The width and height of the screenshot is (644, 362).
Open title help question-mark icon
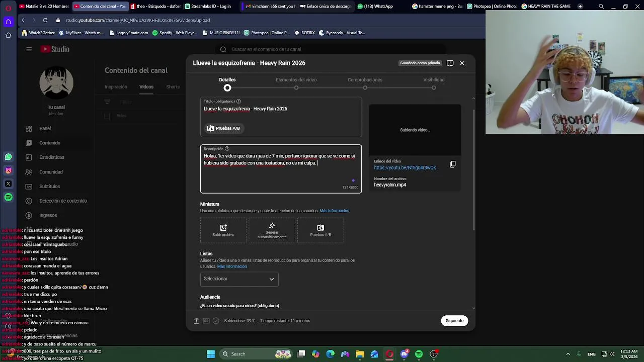pos(238,101)
